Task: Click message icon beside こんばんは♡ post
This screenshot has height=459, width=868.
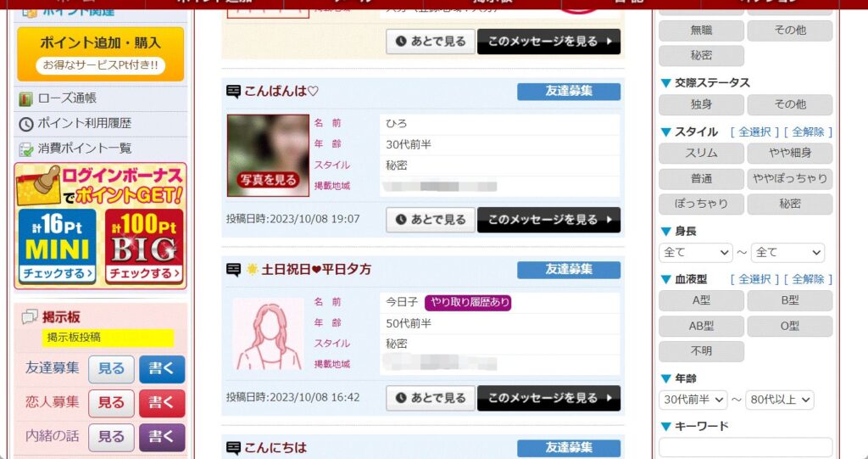Action: [234, 92]
